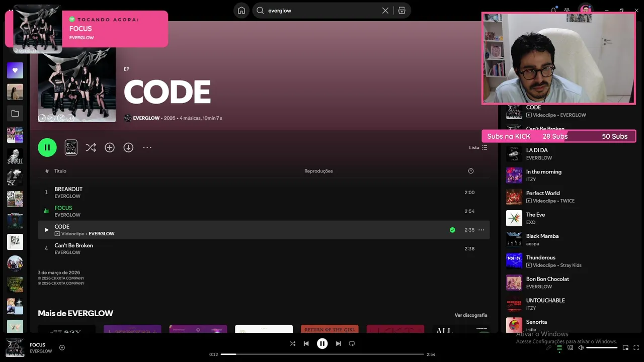Viewport: 644px width, 362px height.
Task: Add FOCUS to Liked Songs from player bar
Action: click(x=62, y=347)
